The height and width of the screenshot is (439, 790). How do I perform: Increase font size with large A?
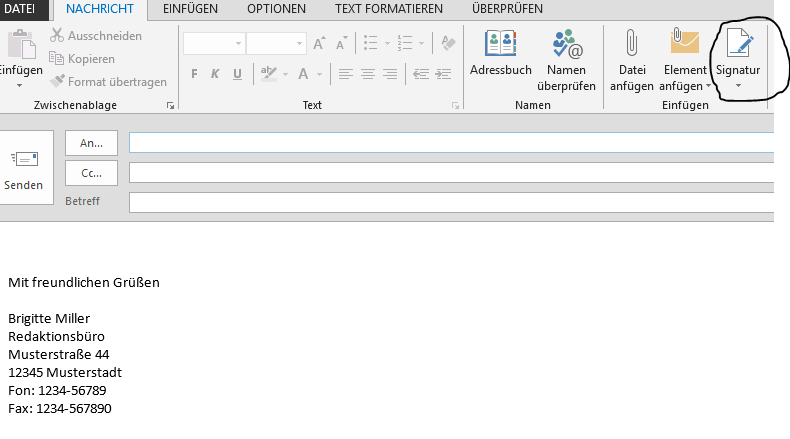pyautogui.click(x=319, y=44)
